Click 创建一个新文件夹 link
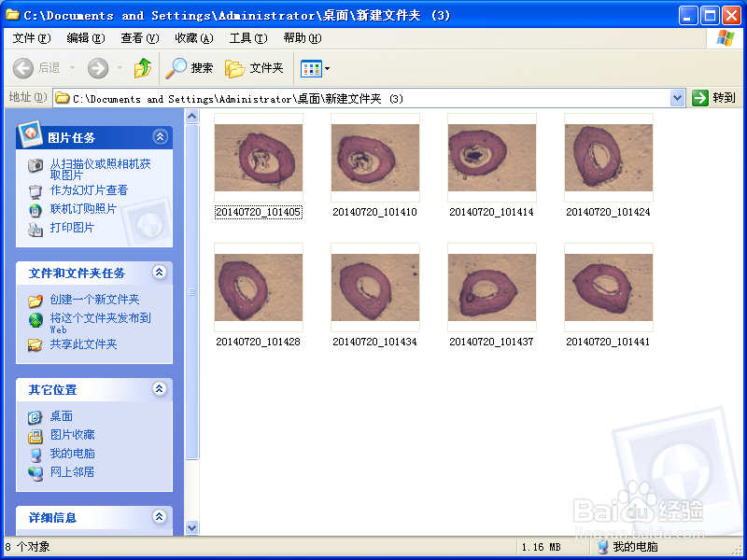Screen dimensions: 747x560 (x=95, y=300)
